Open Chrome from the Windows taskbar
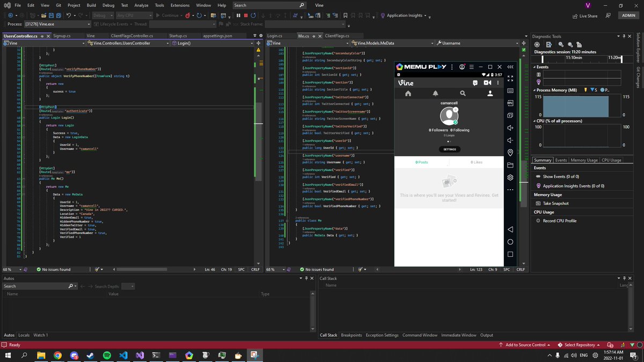Image resolution: width=644 pixels, height=362 pixels. click(57, 355)
